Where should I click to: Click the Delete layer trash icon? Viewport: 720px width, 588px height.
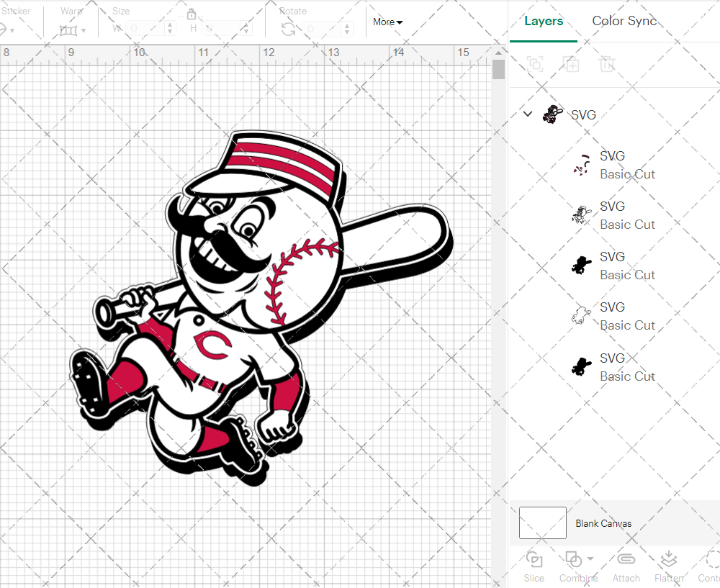tap(606, 64)
